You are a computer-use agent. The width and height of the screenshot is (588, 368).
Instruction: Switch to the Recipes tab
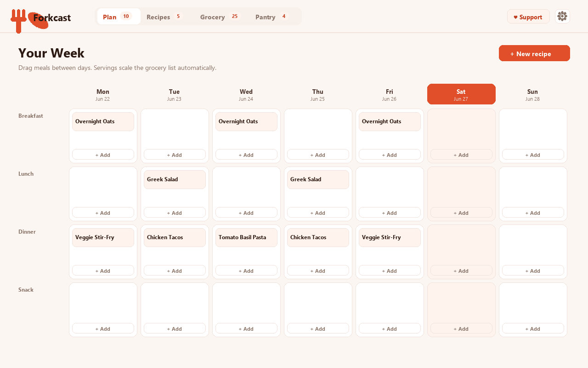point(164,17)
